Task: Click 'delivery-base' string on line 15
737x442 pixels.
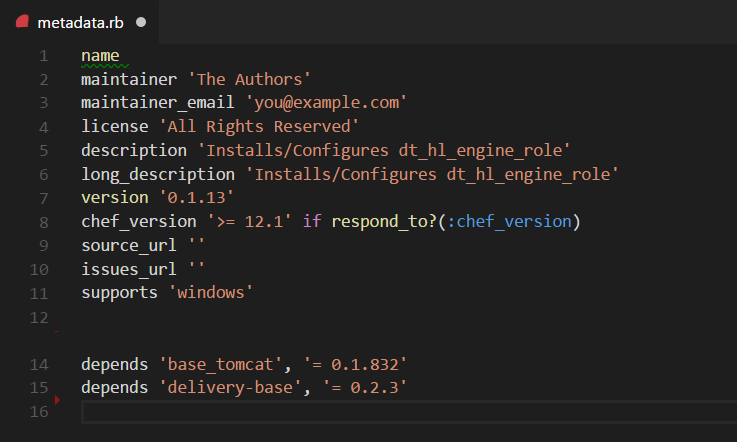Action: [230, 387]
